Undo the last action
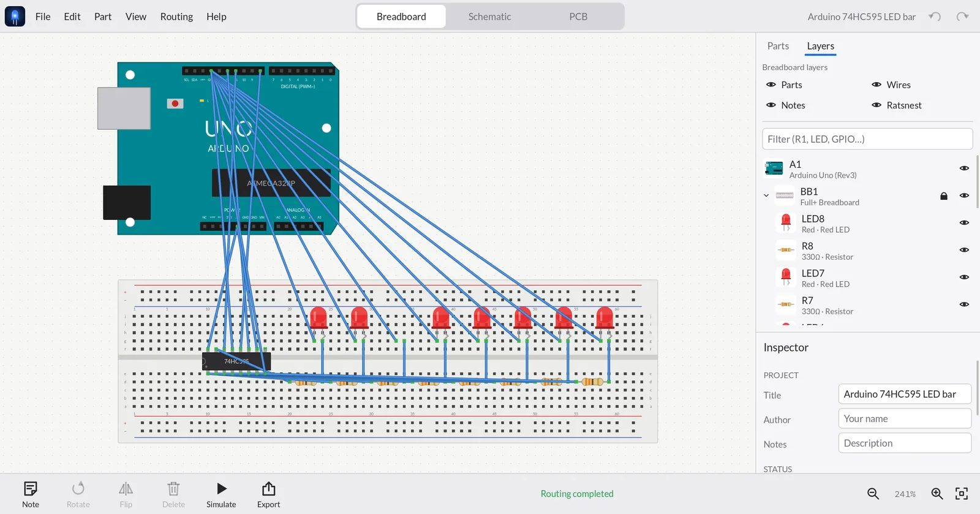The image size is (980, 514). tap(935, 17)
